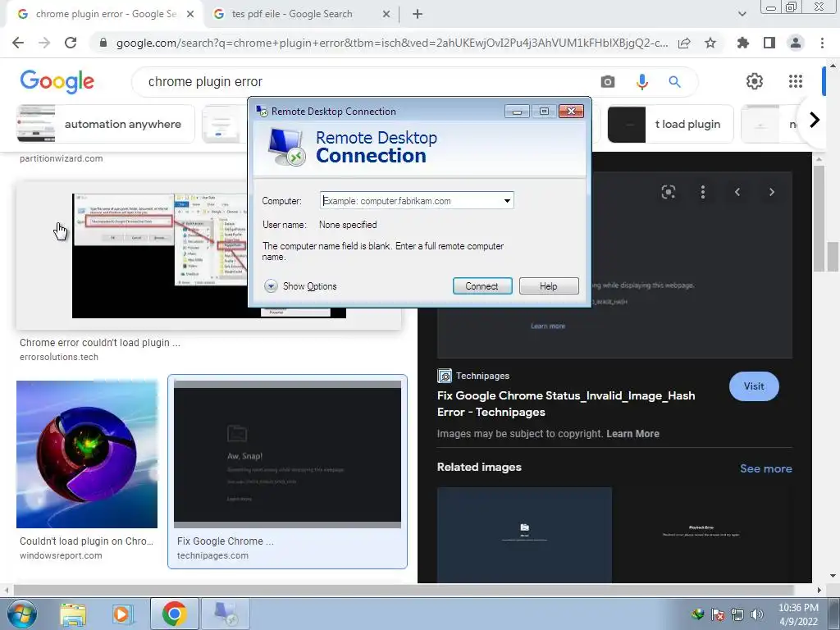Open more options dots in image preview
840x630 pixels.
pos(703,192)
